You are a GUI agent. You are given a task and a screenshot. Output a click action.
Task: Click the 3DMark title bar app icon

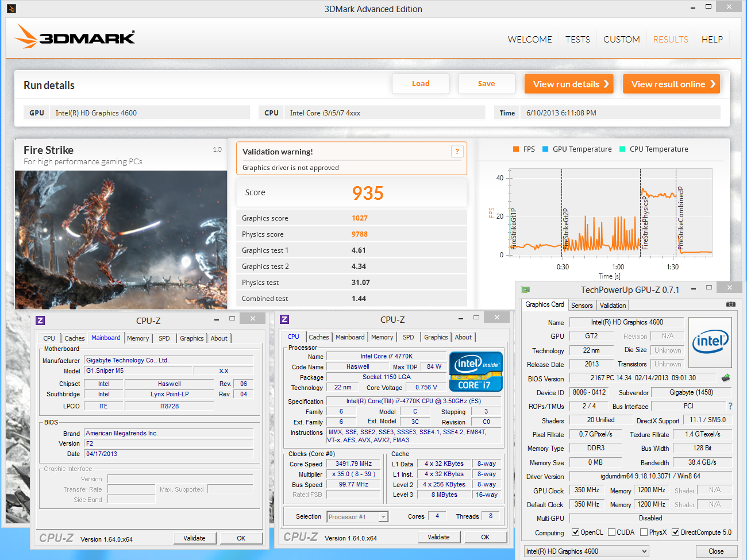pyautogui.click(x=11, y=9)
